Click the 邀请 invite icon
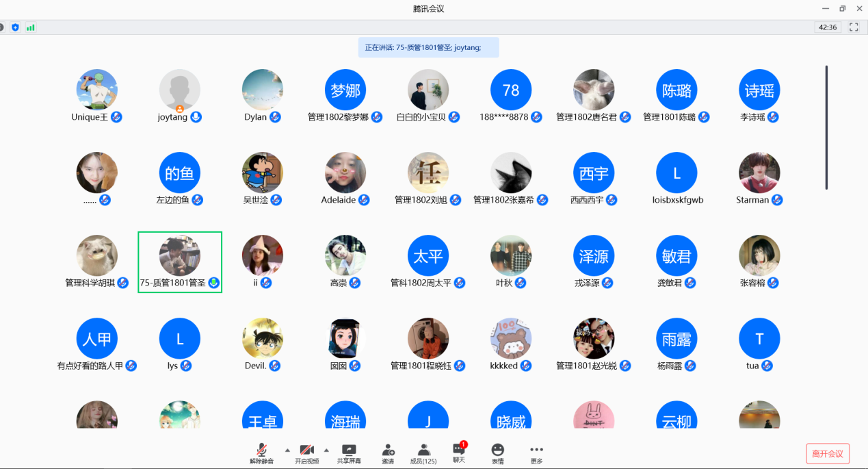 (388, 453)
